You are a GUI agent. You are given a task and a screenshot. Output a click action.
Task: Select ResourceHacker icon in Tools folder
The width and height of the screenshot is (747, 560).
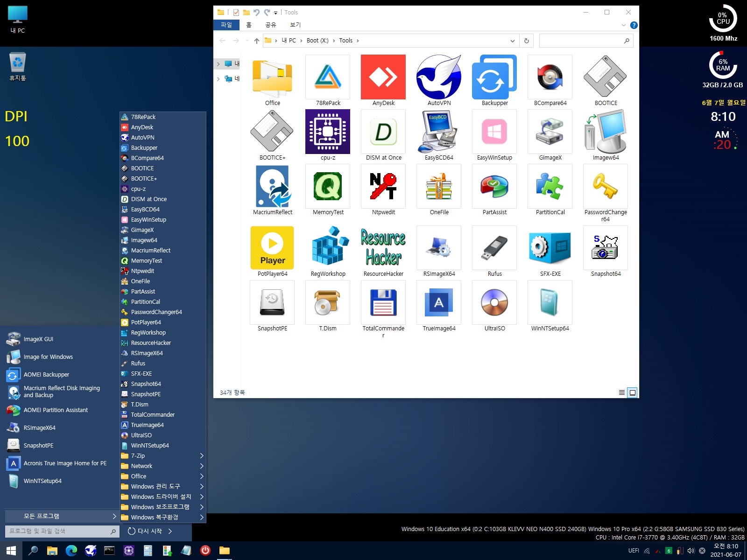pyautogui.click(x=383, y=248)
